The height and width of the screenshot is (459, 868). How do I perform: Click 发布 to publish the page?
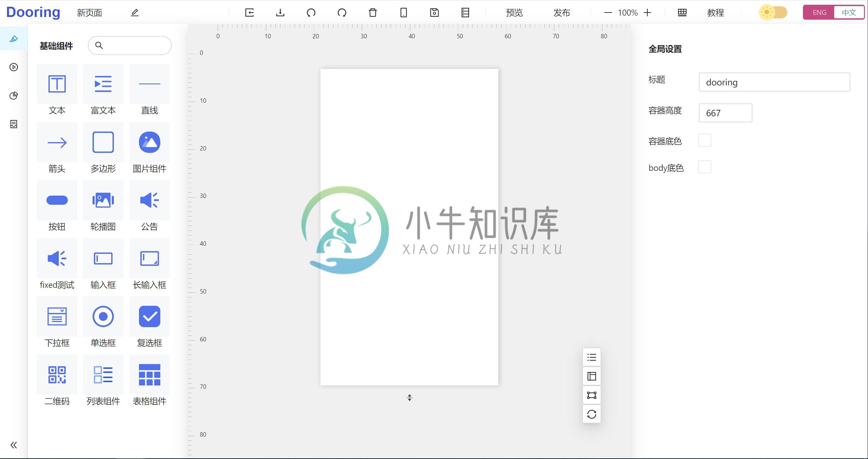(562, 13)
